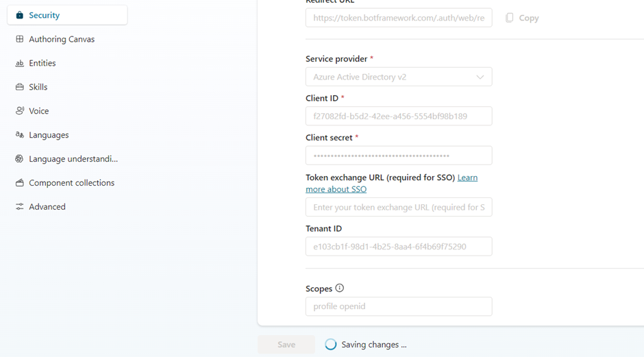Click the Advanced sliders icon
This screenshot has width=644, height=357.
(19, 207)
